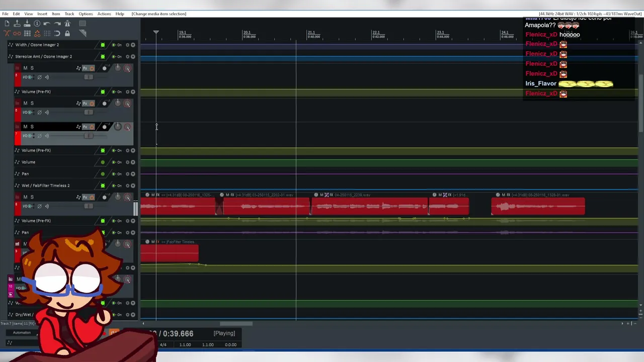Open the Help menu
This screenshot has height=362, width=644.
point(120,14)
